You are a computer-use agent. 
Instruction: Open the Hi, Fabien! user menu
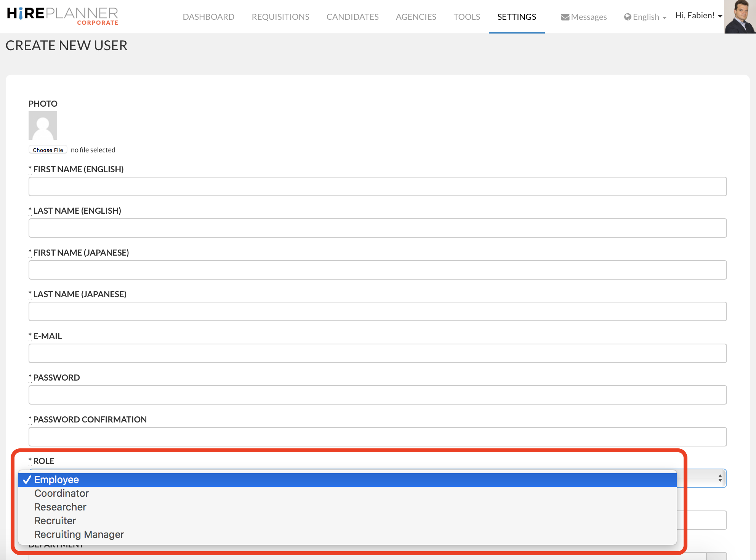[x=698, y=16]
